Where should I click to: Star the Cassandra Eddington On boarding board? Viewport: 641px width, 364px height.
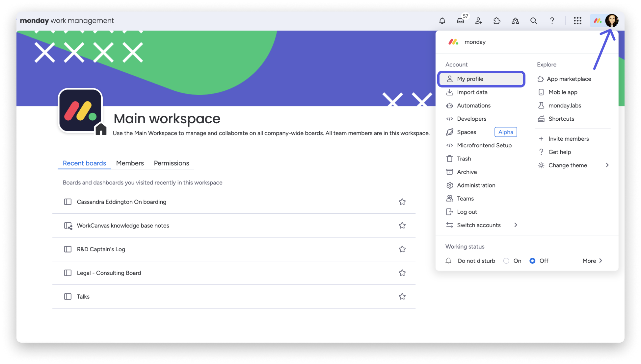pyautogui.click(x=402, y=202)
